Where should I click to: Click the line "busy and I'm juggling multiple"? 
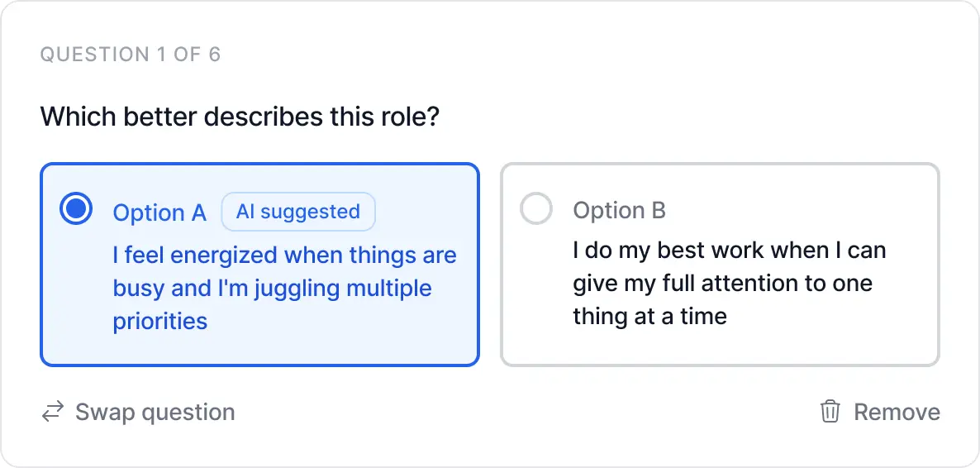[x=272, y=288]
